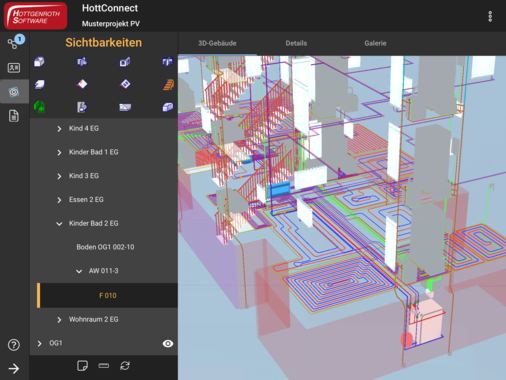Toggle the interior walls visibility icon
Image resolution: width=506 pixels, height=380 pixels.
[82, 62]
